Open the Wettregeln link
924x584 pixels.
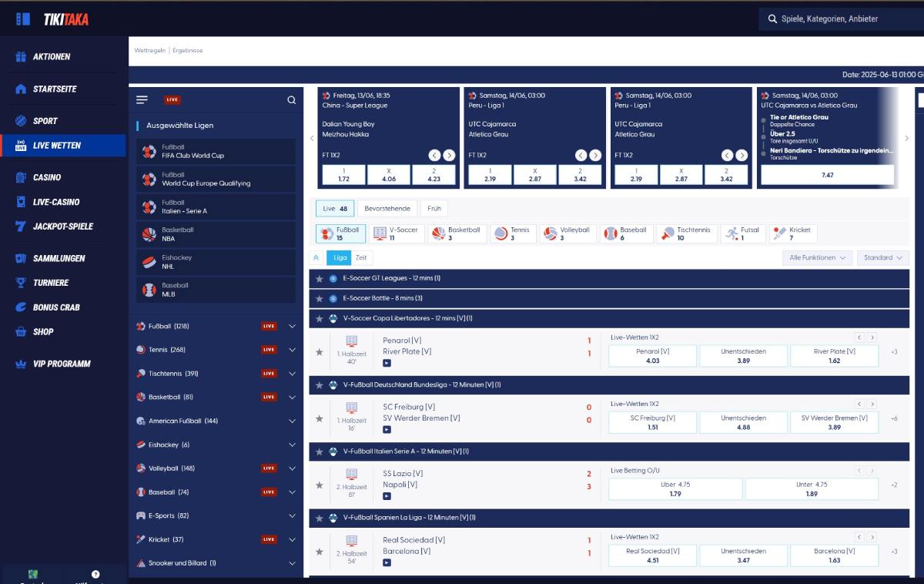tap(150, 51)
